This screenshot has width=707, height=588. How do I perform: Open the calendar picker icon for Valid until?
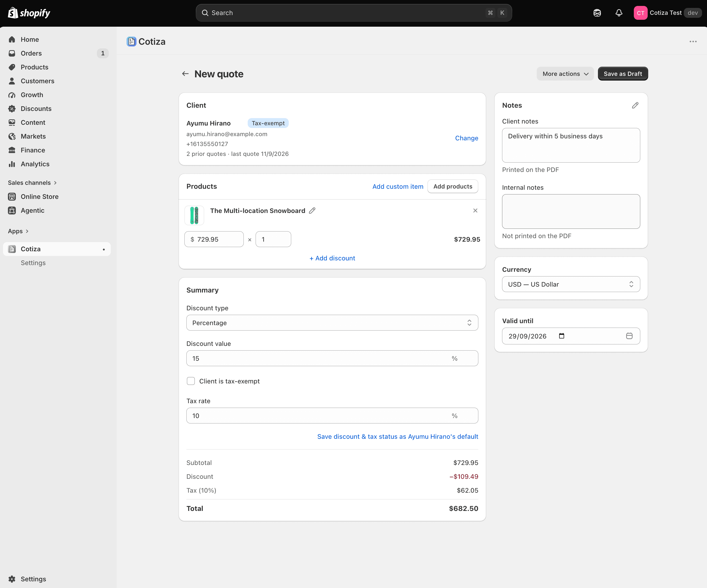tap(629, 336)
